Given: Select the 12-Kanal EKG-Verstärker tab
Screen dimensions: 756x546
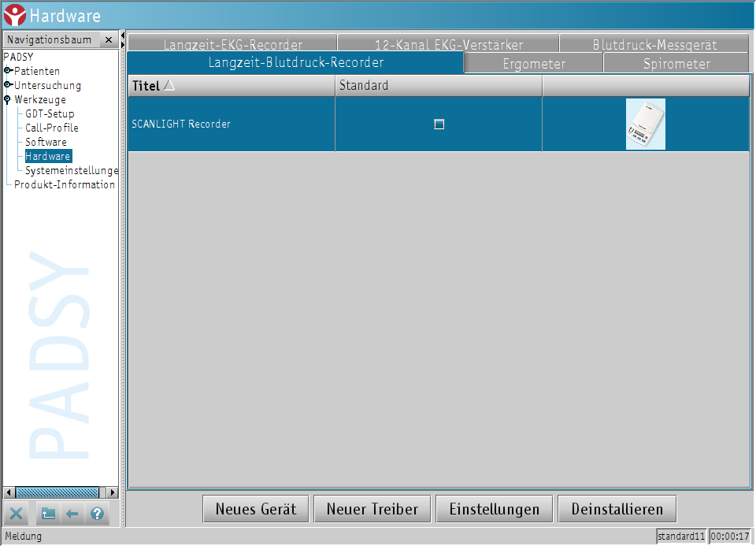Looking at the screenshot, I should (448, 45).
